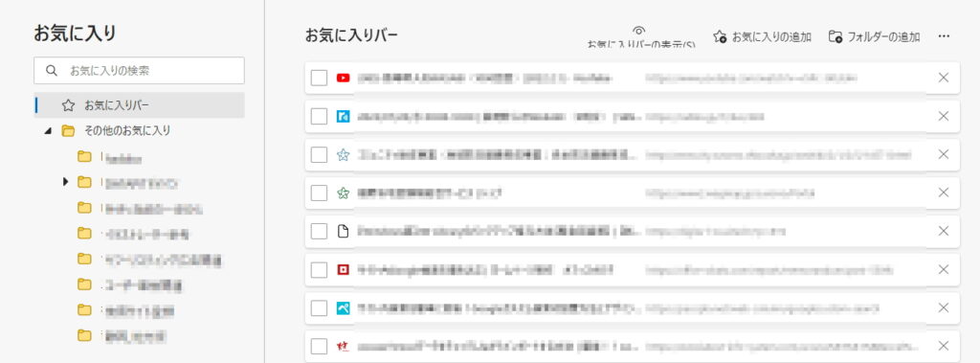Click the blank page icon of fifth favorite
The image size is (980, 363).
pos(343,232)
